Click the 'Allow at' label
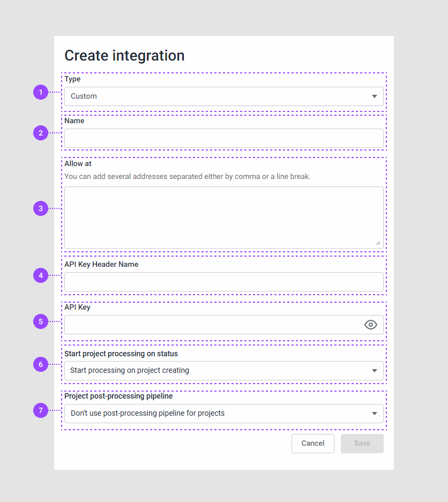Viewport: 448px width, 502px height. [x=78, y=163]
